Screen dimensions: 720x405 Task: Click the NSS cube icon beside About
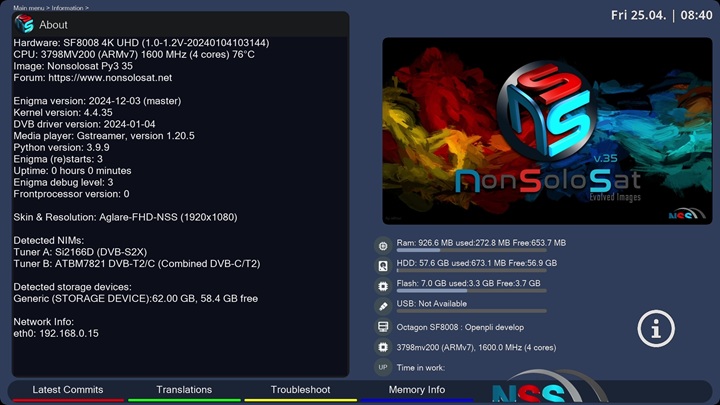click(24, 24)
